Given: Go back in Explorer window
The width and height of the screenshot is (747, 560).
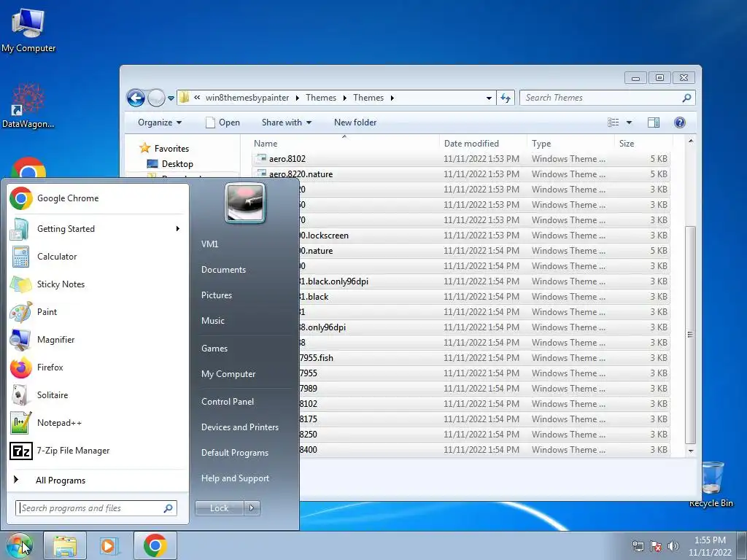Looking at the screenshot, I should 136,98.
